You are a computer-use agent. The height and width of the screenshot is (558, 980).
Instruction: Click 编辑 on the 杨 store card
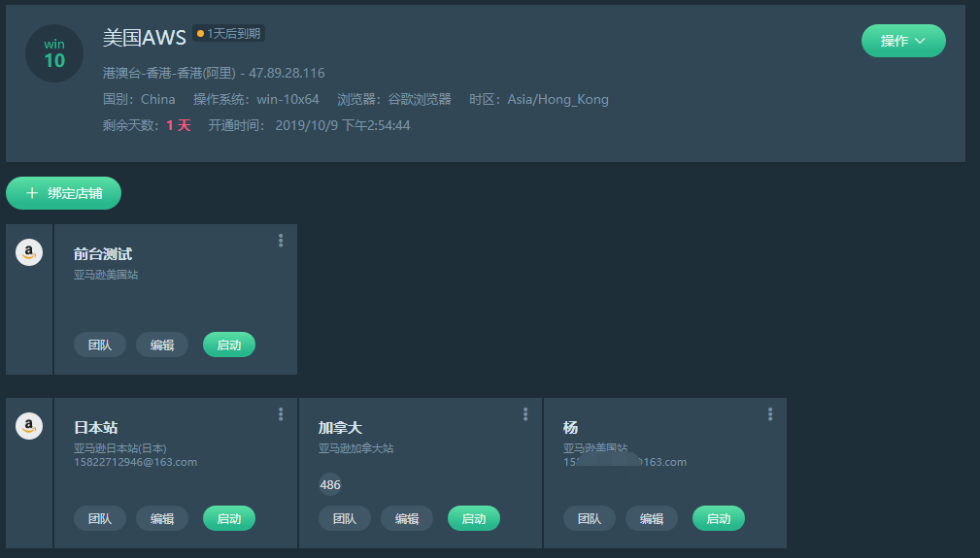pyautogui.click(x=652, y=518)
